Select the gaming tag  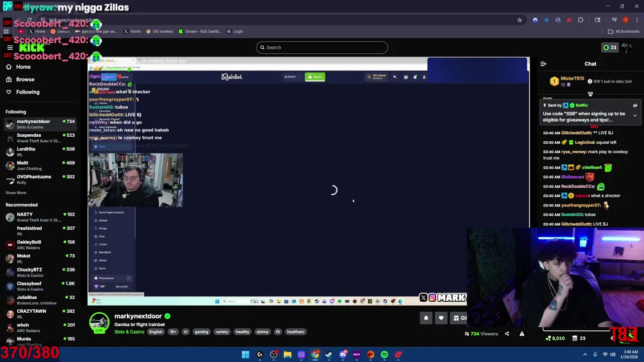click(x=201, y=332)
